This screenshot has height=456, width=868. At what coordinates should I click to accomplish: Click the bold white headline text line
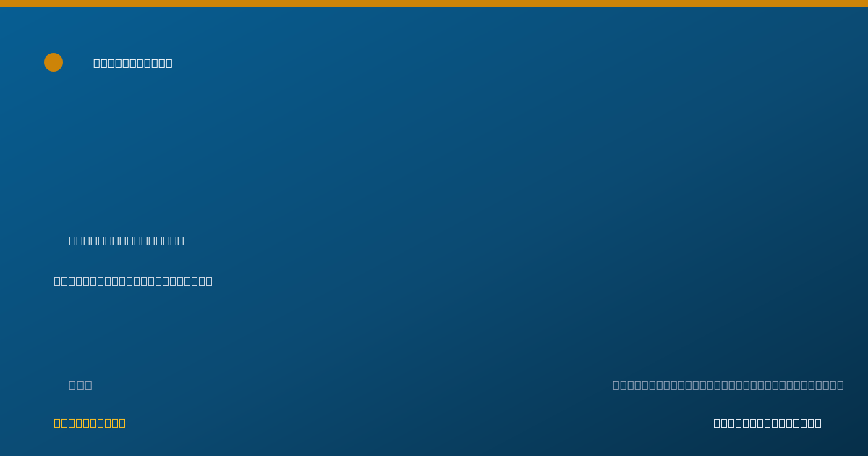[127, 240]
